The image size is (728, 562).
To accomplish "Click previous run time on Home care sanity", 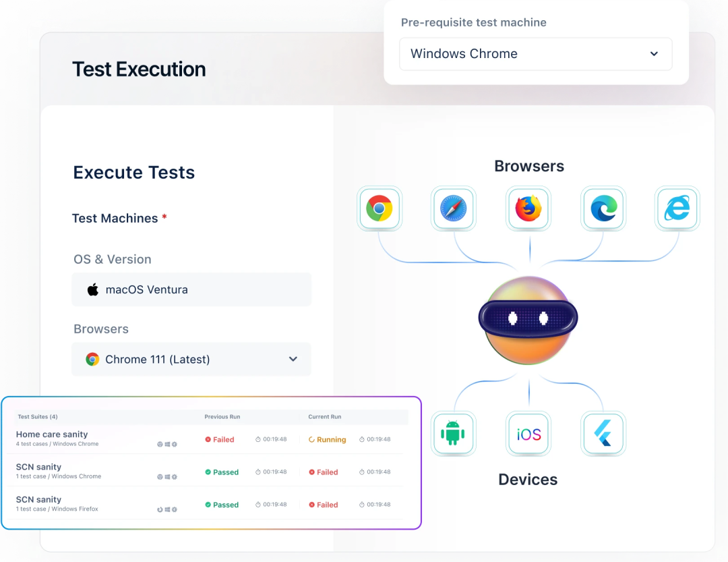I will click(271, 439).
